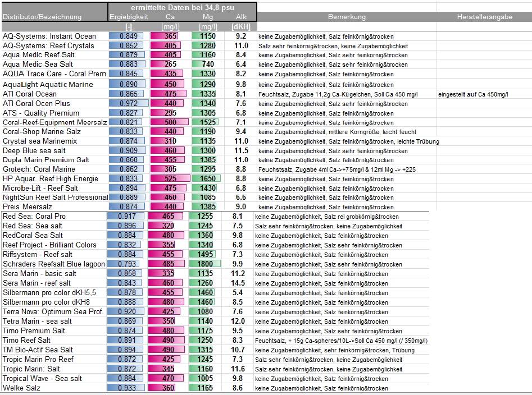The width and height of the screenshot is (532, 395).
Task: Click Alk value 14.5 for Sera Marin reef salt
Action: (x=238, y=283)
